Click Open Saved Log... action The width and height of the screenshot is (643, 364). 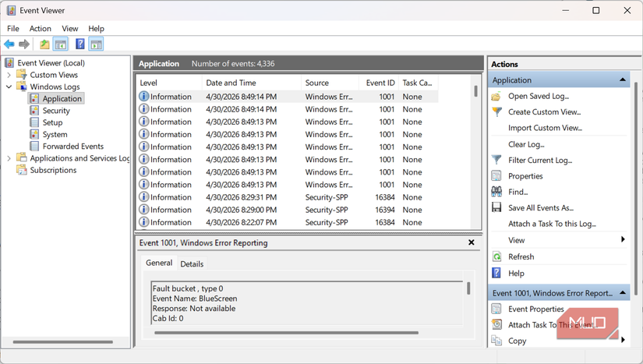tap(539, 97)
